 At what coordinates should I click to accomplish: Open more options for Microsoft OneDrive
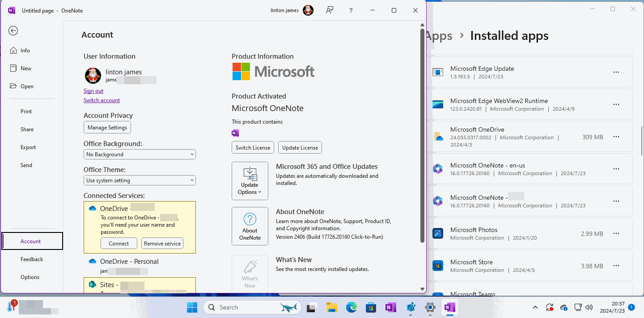coord(616,137)
